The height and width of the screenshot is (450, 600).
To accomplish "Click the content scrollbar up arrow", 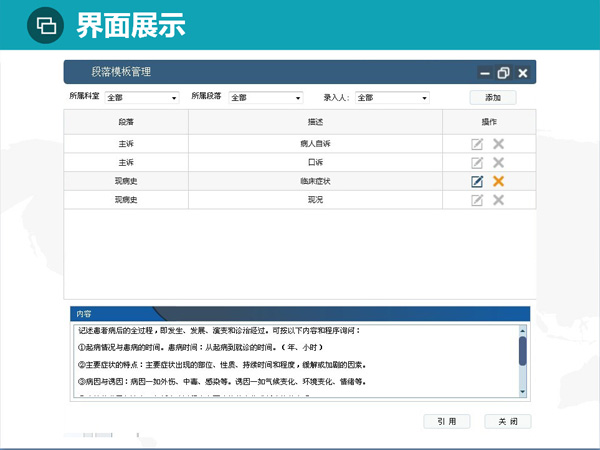I will 522,330.
